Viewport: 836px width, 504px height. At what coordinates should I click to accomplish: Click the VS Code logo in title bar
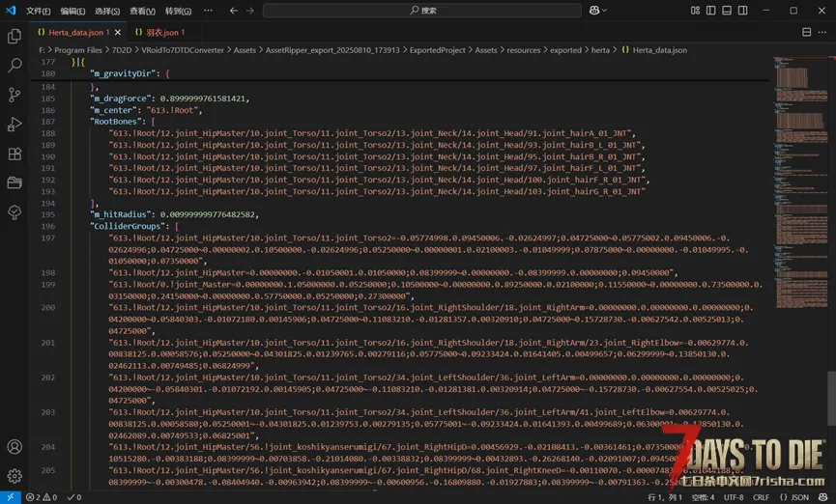11,10
